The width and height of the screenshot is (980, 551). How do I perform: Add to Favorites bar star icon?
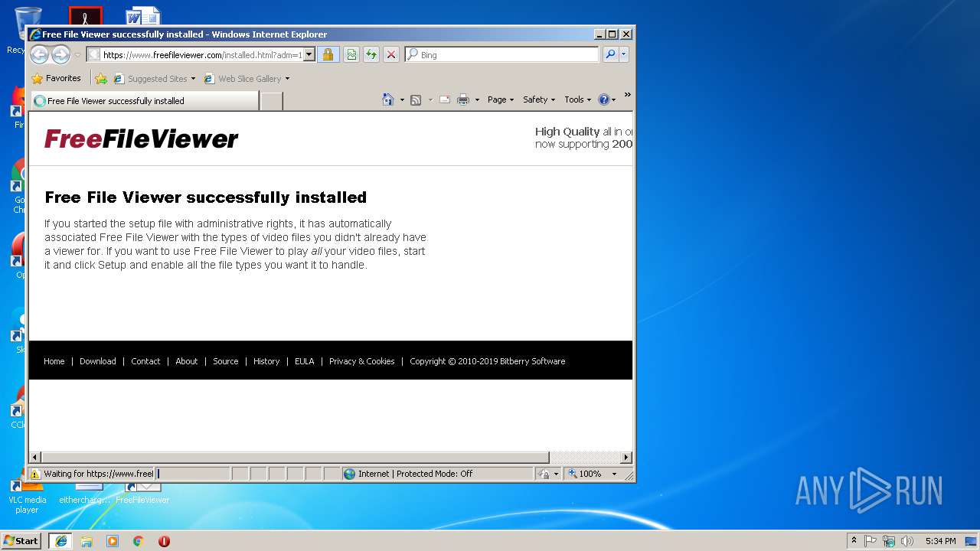click(100, 78)
